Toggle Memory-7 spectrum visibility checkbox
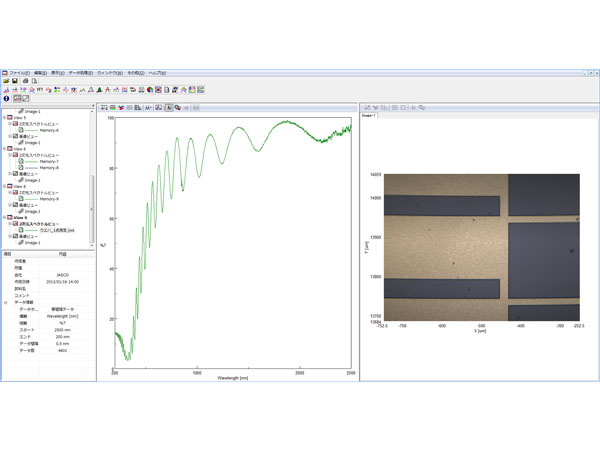 (x=21, y=161)
